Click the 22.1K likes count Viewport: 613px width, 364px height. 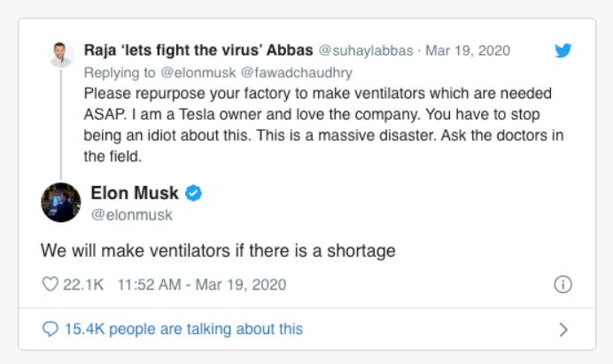pos(83,285)
